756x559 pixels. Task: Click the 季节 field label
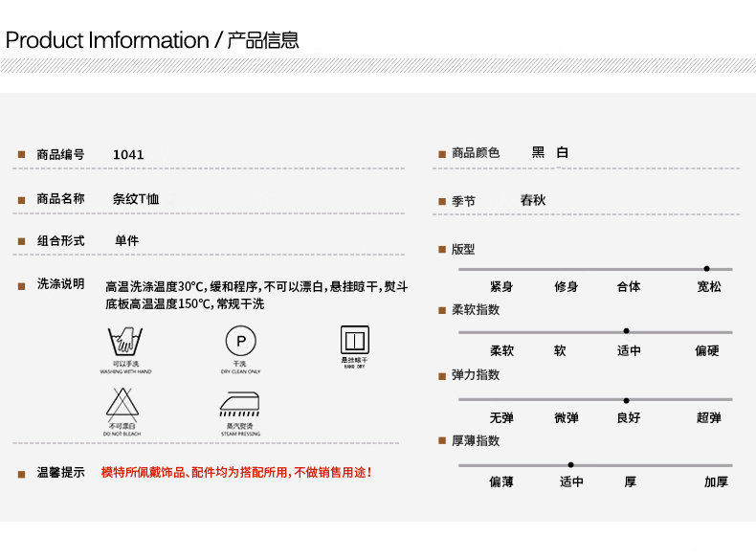click(463, 201)
